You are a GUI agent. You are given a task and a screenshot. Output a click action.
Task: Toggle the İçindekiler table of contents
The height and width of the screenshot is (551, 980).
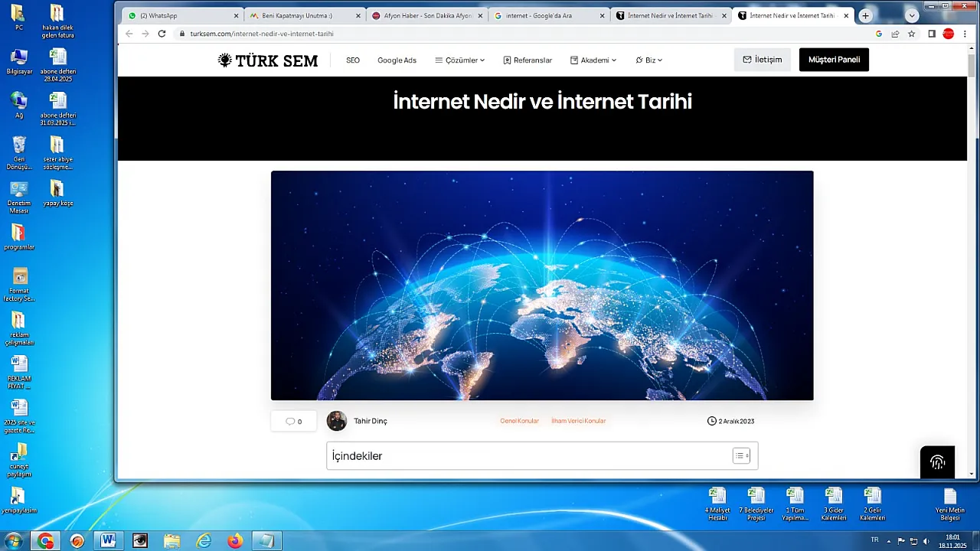pos(741,456)
